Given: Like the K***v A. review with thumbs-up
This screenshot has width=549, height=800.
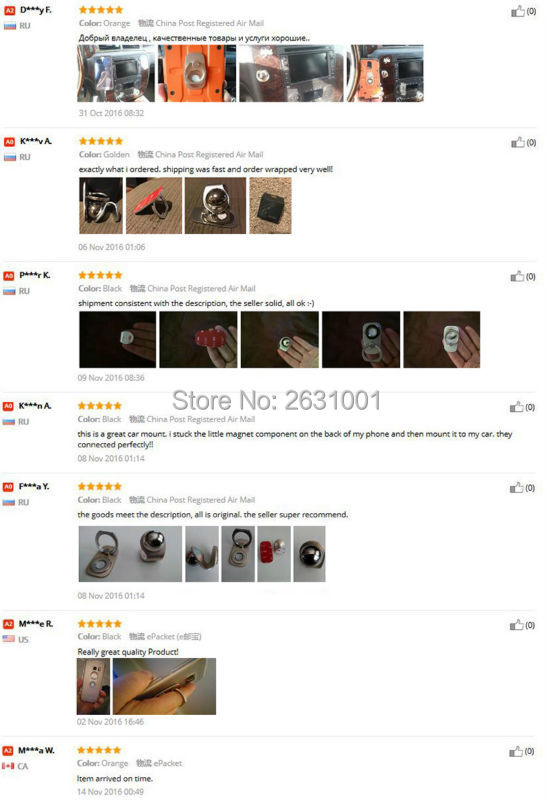Looking at the screenshot, I should pyautogui.click(x=518, y=142).
